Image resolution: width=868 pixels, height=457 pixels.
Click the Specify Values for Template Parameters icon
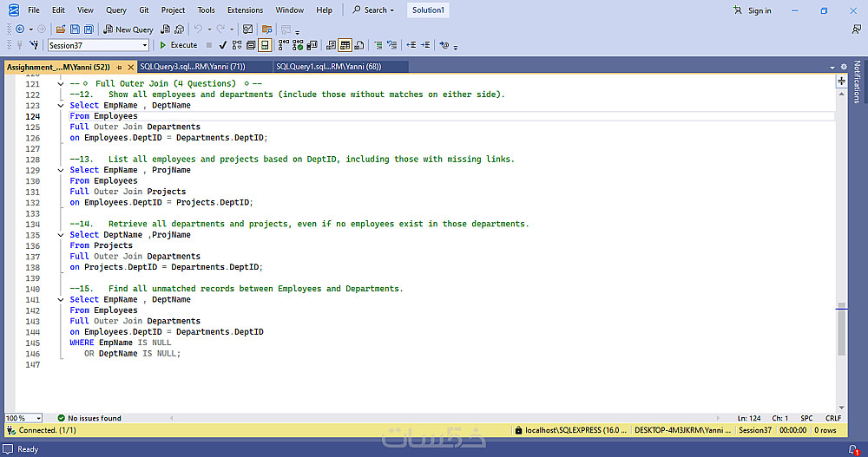[444, 45]
